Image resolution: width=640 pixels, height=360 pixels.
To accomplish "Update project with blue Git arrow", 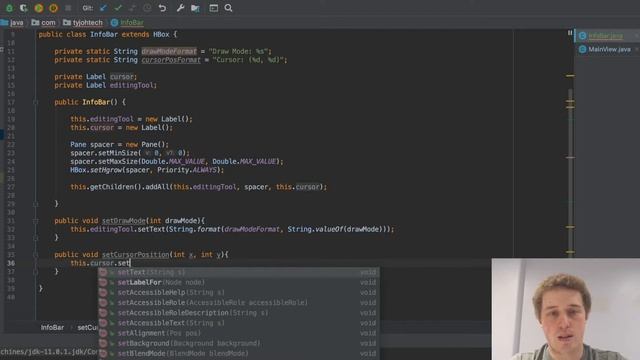I will [103, 8].
